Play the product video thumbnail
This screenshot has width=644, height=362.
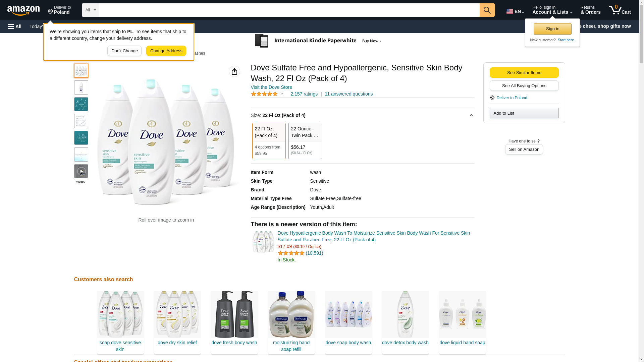(81, 172)
